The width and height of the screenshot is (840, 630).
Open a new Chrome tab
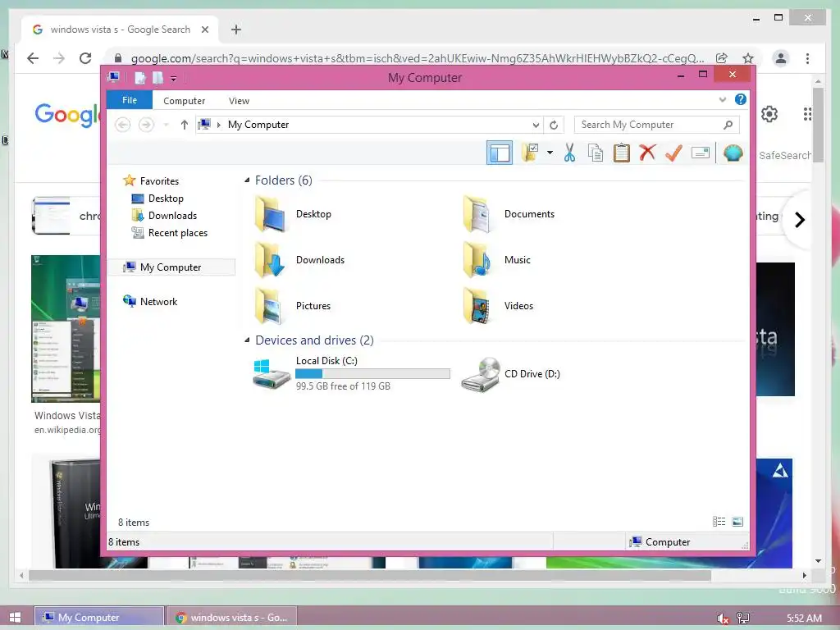point(236,30)
